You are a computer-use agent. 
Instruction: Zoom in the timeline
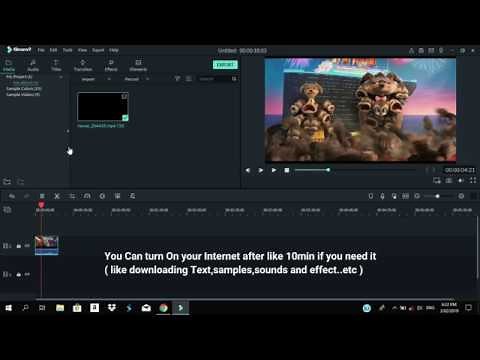click(x=461, y=196)
